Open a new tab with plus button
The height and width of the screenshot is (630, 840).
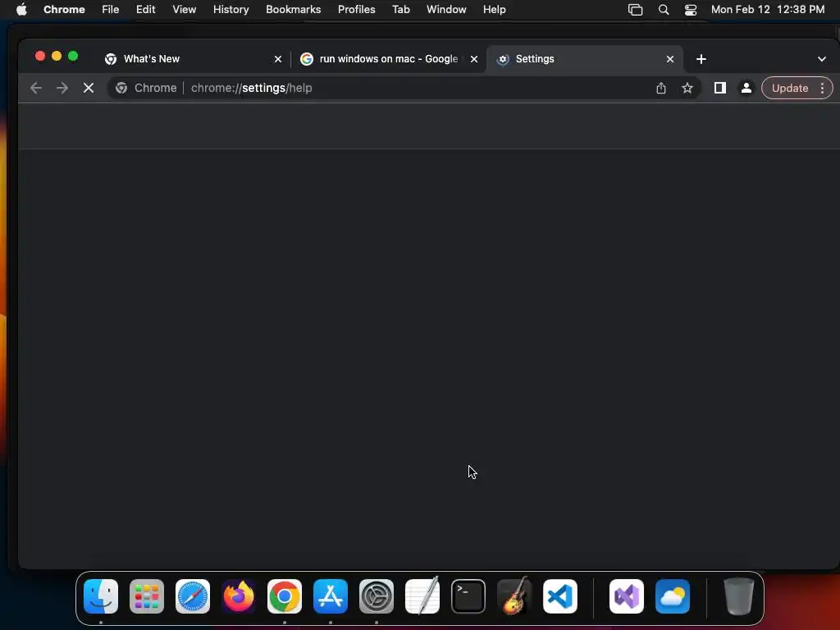tap(701, 59)
